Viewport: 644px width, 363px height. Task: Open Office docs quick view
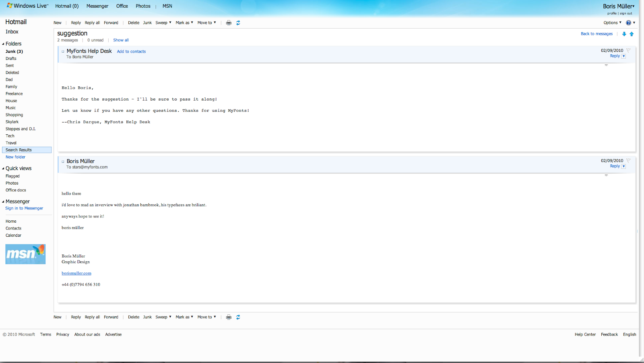(16, 190)
